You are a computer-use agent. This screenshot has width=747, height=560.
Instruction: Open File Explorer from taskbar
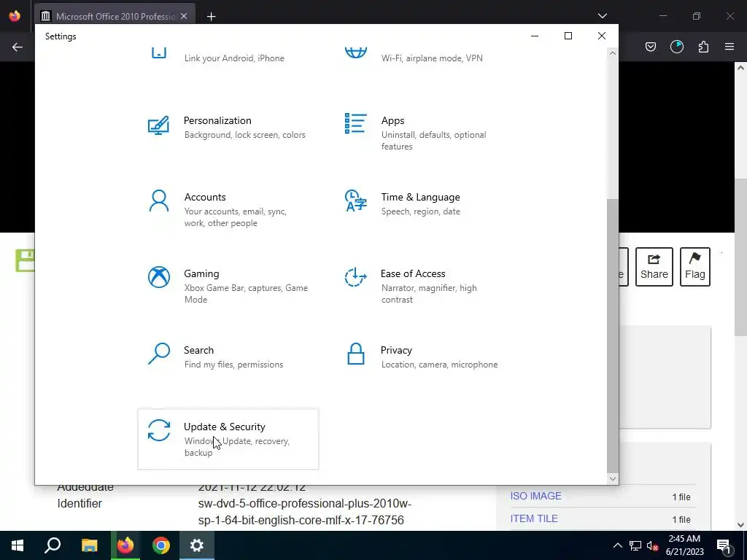point(89,545)
